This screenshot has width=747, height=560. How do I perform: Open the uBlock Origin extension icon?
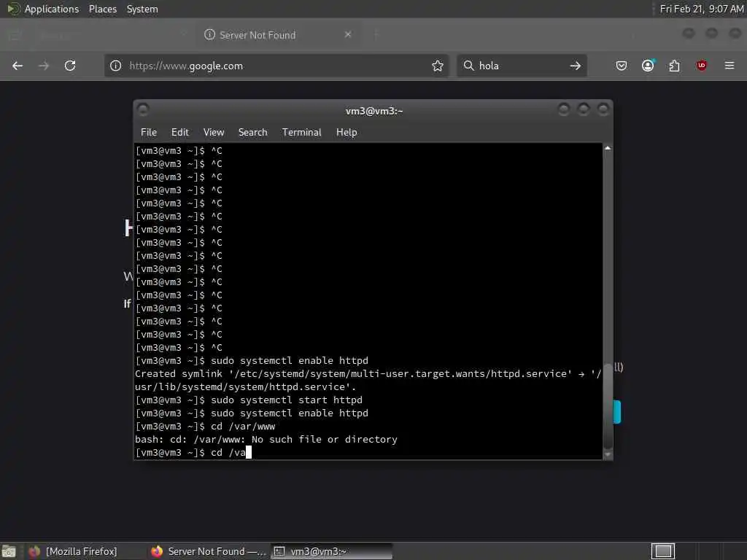701,66
